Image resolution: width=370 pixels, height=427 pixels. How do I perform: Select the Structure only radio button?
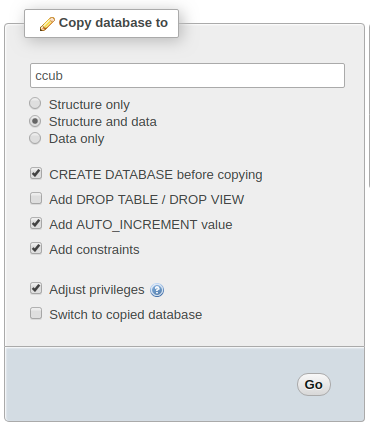35,103
